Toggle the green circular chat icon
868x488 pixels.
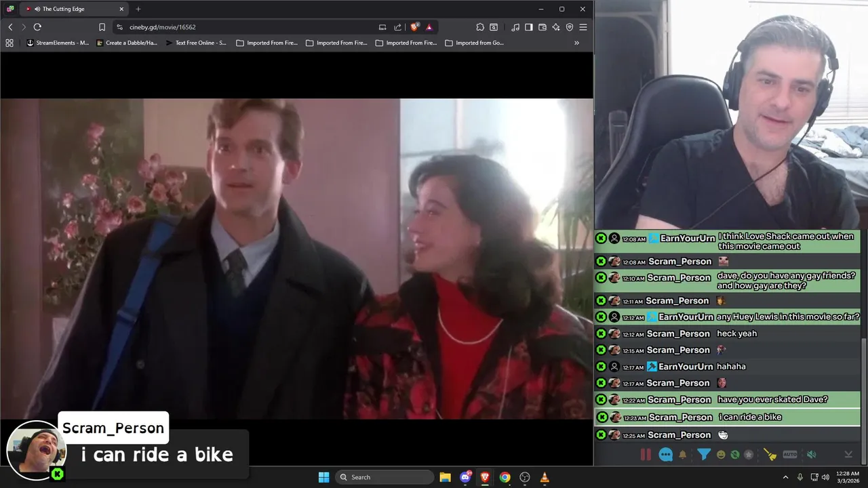click(x=734, y=455)
